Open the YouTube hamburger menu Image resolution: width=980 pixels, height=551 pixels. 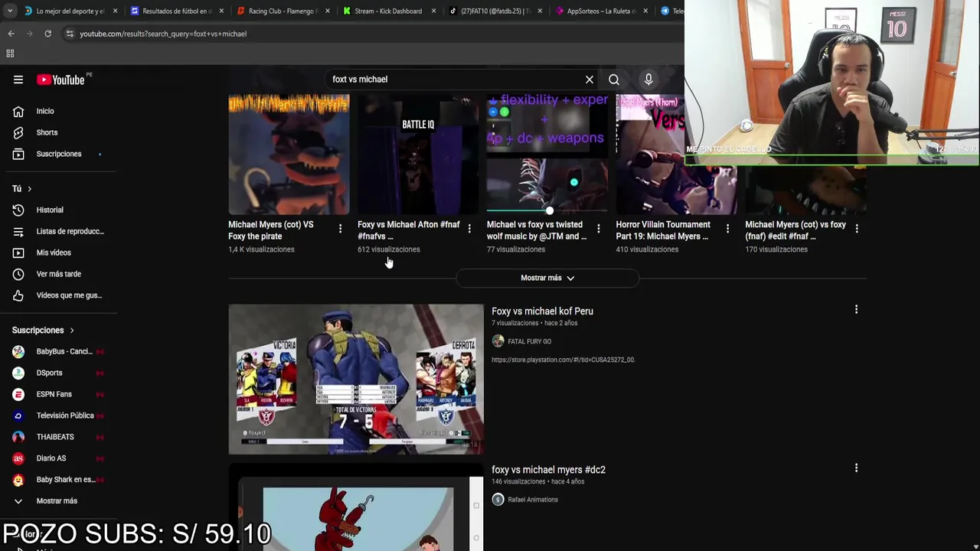coord(18,80)
